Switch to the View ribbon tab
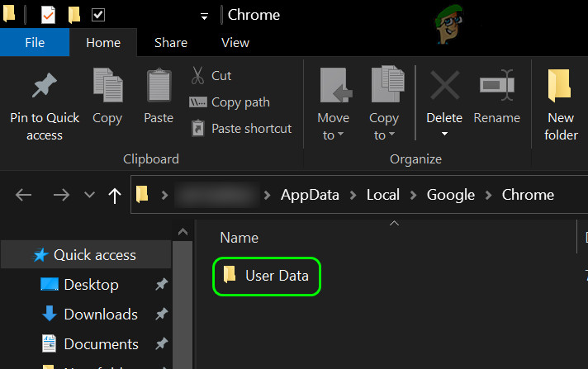The height and width of the screenshot is (369, 588). (235, 42)
